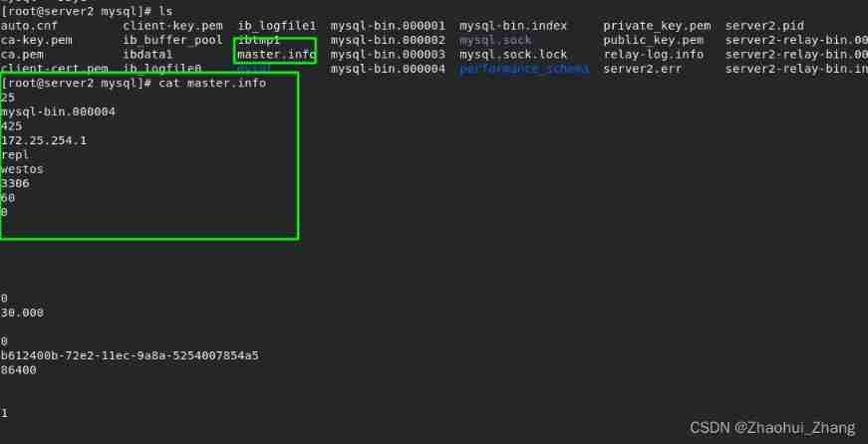Click the replication user name repl
The image size is (868, 444).
pos(15,155)
